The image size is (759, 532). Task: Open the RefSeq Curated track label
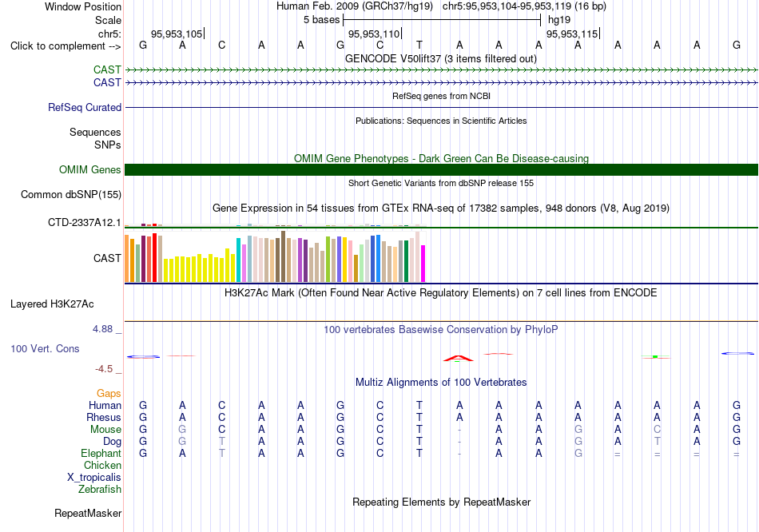(x=85, y=108)
